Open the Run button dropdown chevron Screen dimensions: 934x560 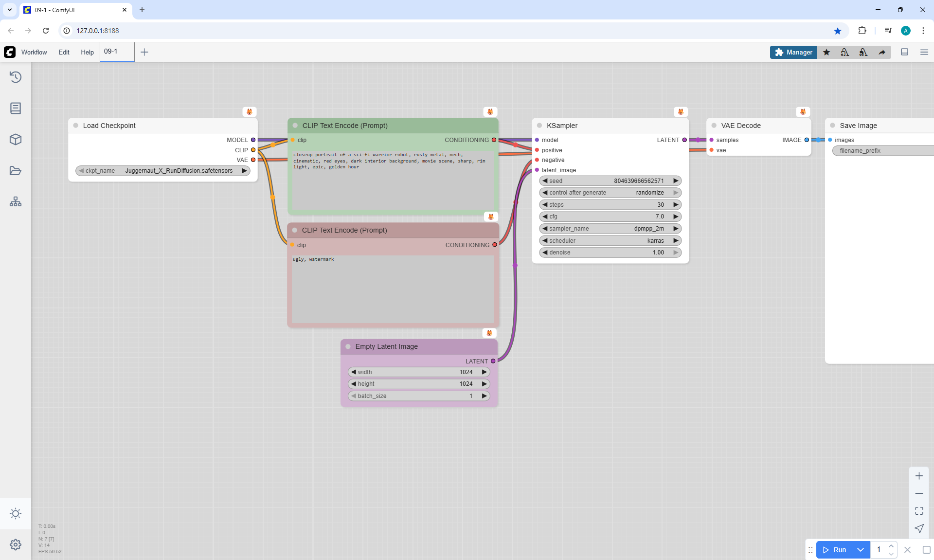pyautogui.click(x=861, y=550)
